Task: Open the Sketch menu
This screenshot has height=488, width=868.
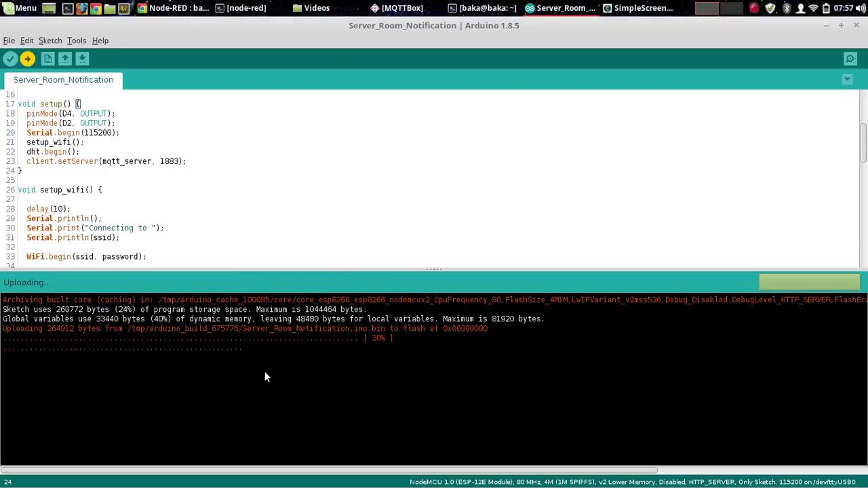Action: (50, 41)
